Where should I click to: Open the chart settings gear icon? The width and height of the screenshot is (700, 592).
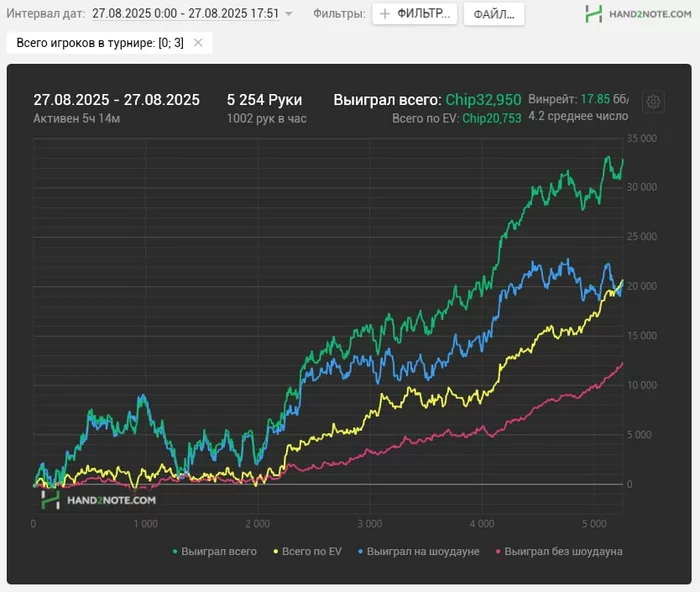(653, 102)
